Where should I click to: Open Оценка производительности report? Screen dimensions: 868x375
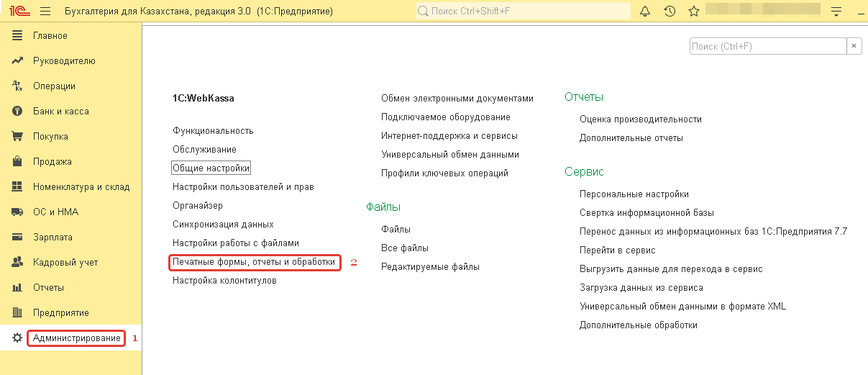(x=641, y=119)
